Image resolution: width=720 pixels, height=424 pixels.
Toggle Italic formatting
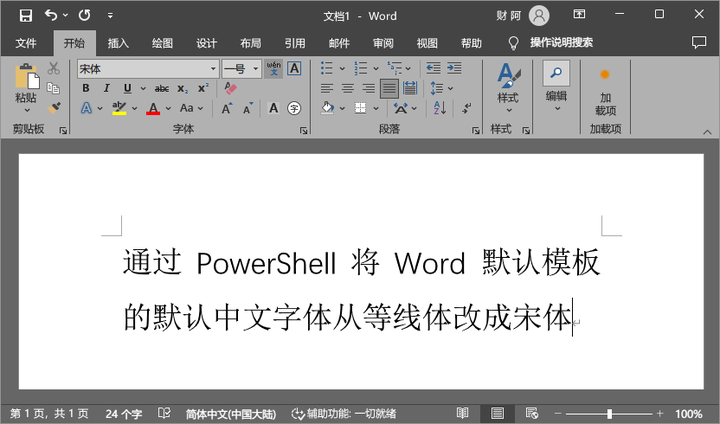click(107, 88)
